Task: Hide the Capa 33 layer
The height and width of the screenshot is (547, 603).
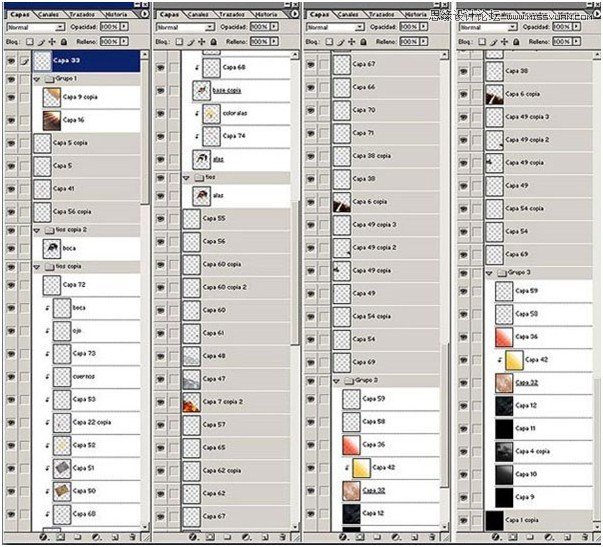Action: [x=11, y=60]
